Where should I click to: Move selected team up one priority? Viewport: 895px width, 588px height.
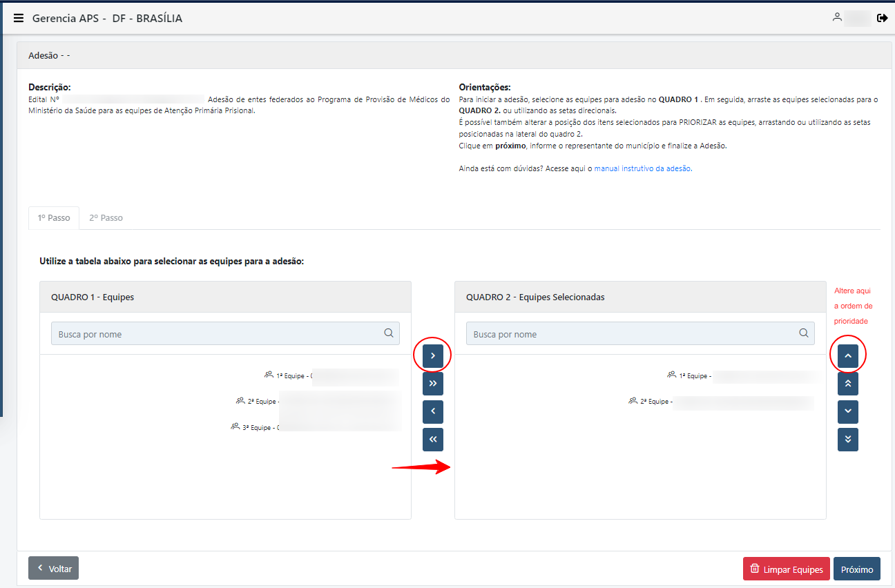pyautogui.click(x=848, y=355)
